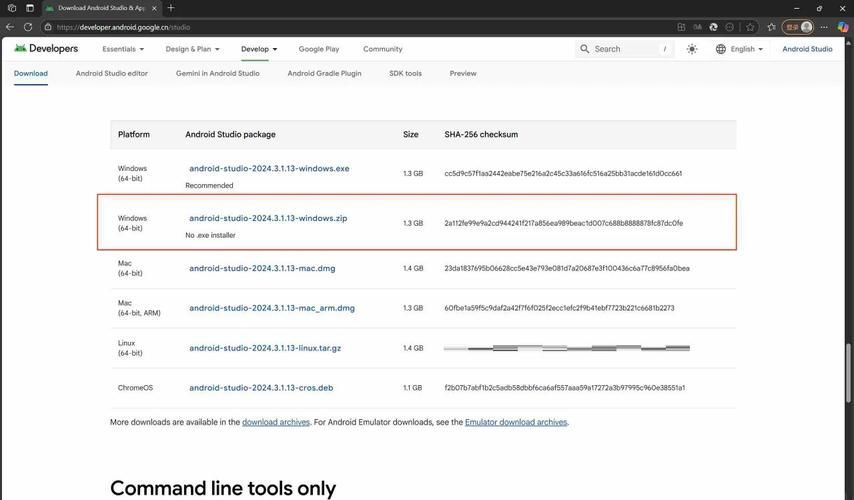
Task: Click the Android Developers logo
Action: [x=46, y=48]
